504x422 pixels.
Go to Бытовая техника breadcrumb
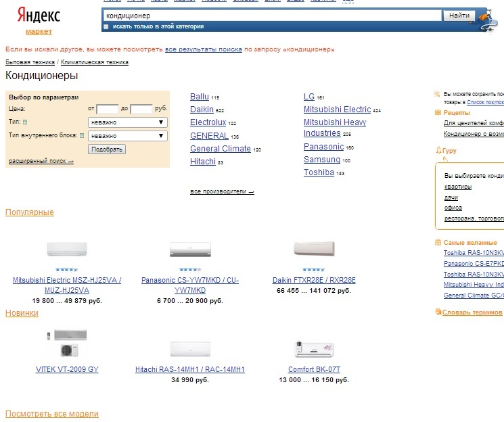[x=30, y=62]
